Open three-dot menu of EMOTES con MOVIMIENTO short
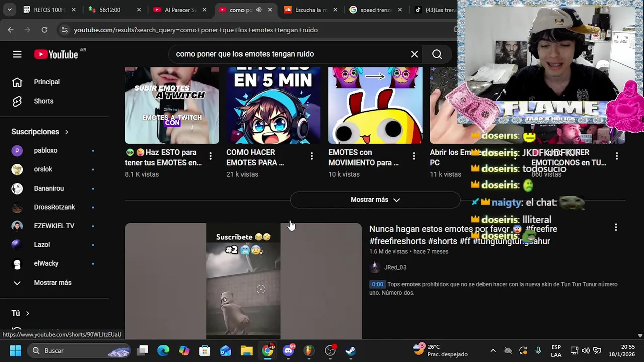This screenshot has width=644, height=362. [414, 156]
